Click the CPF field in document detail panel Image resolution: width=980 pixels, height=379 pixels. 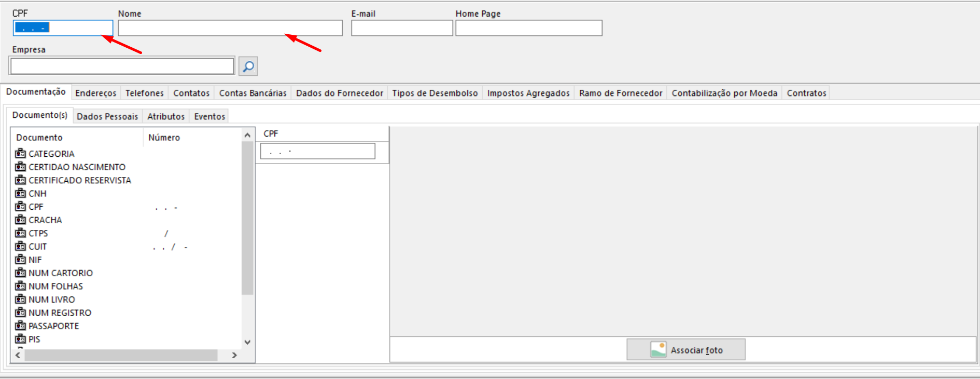point(317,151)
